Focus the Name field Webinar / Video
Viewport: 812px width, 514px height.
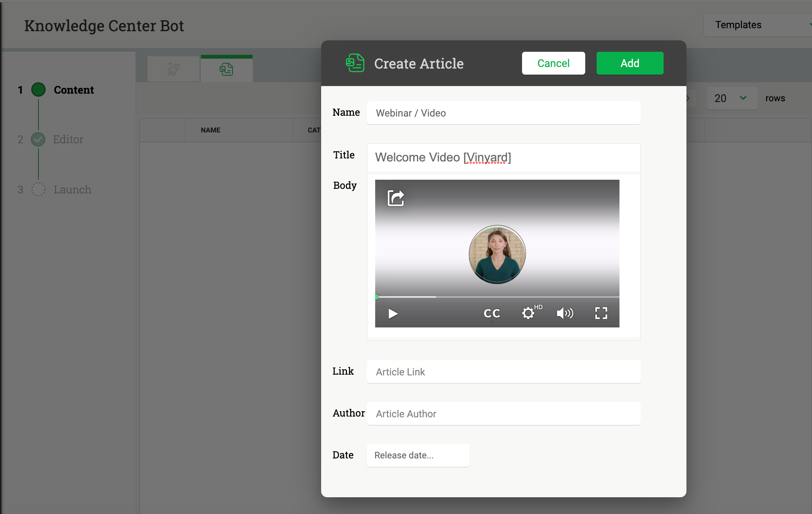coord(503,113)
